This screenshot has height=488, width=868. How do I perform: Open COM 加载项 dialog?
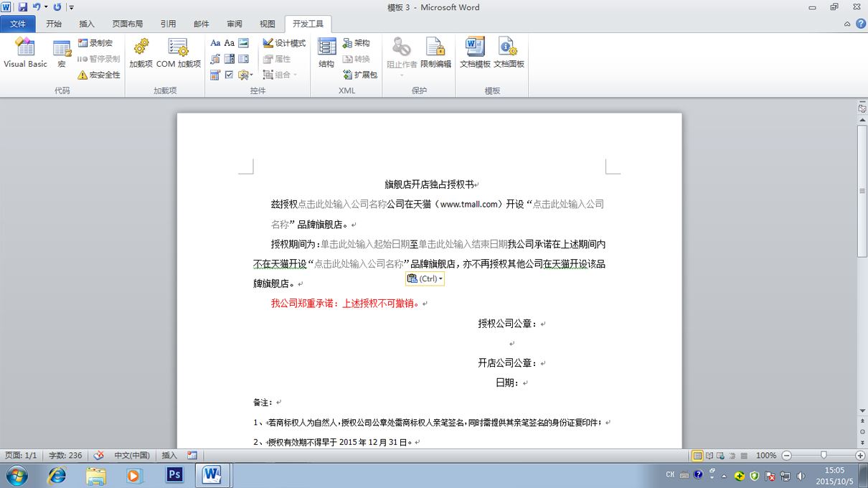click(179, 54)
